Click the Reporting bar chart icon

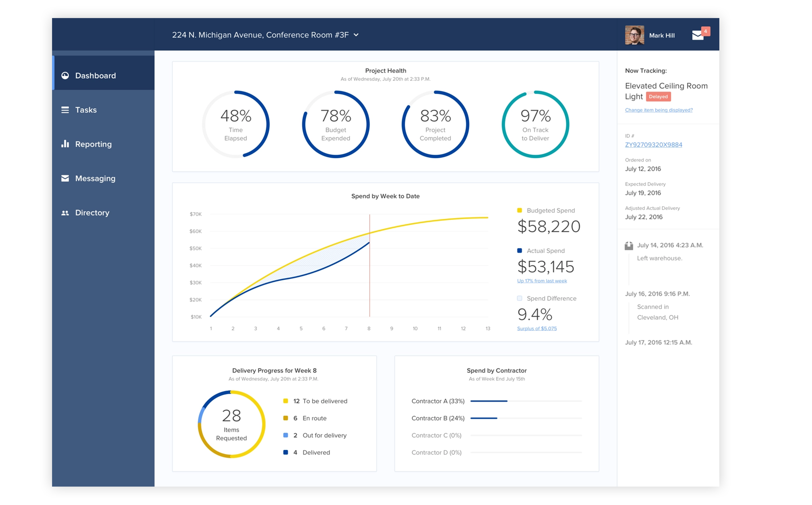(65, 144)
